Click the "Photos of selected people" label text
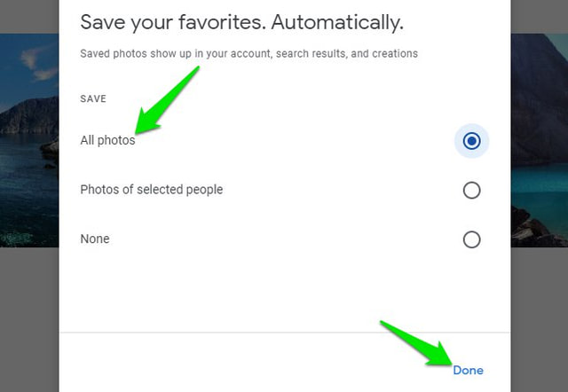This screenshot has height=392, width=568. [151, 190]
